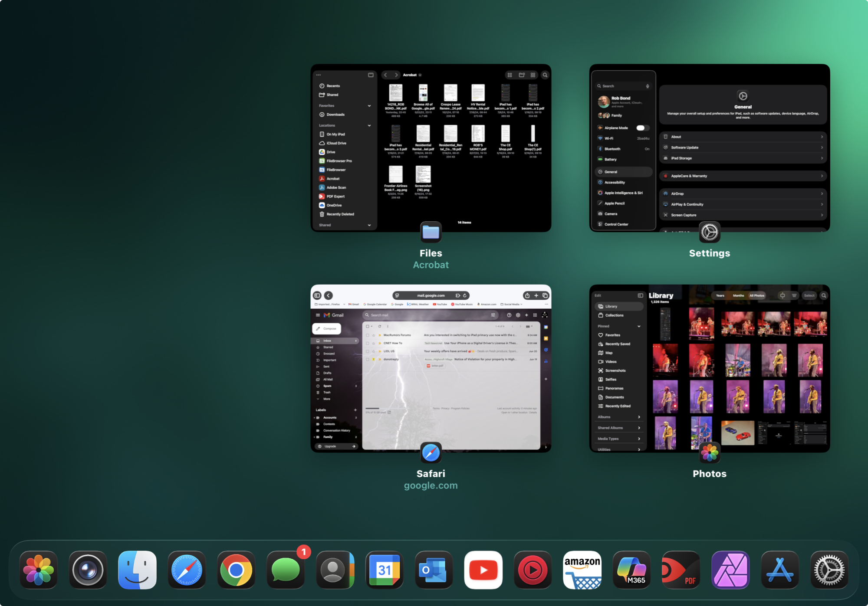This screenshot has height=606, width=868.
Task: Open Amazon app in the dock
Action: point(582,570)
